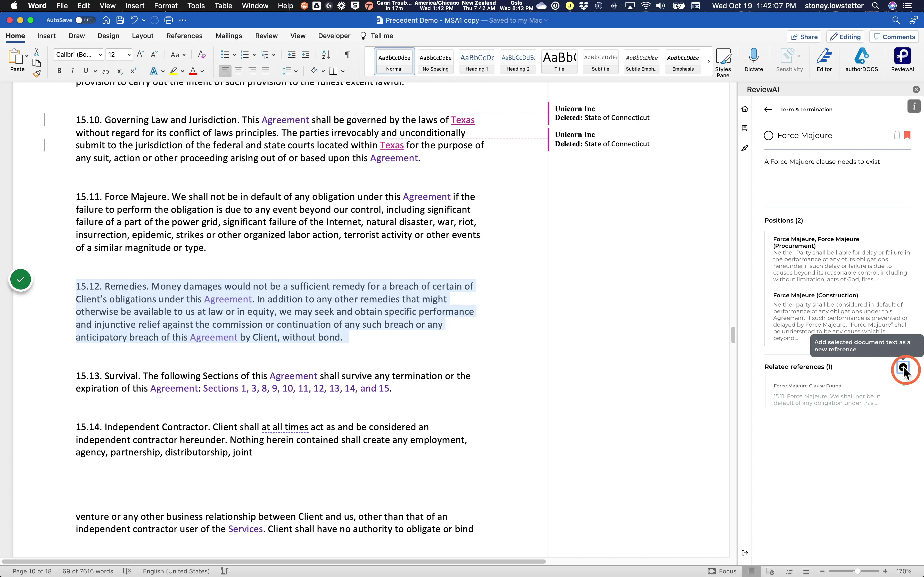
Task: Open the font name dropdown
Action: [100, 55]
